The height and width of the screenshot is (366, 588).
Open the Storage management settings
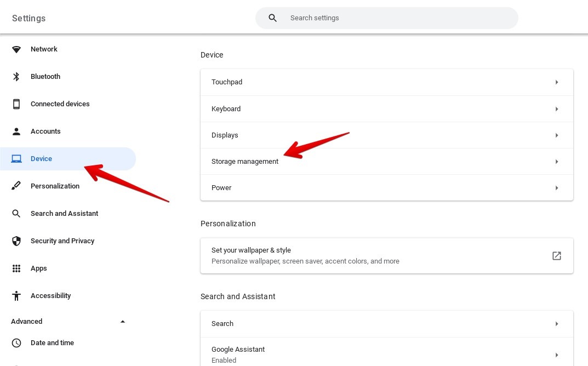(x=387, y=161)
